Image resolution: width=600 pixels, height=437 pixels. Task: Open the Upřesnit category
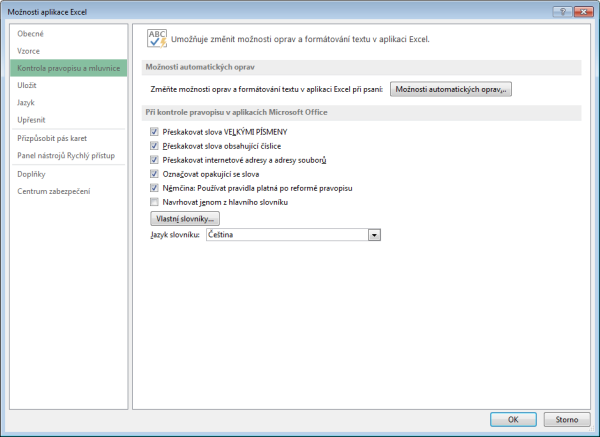coord(68,120)
